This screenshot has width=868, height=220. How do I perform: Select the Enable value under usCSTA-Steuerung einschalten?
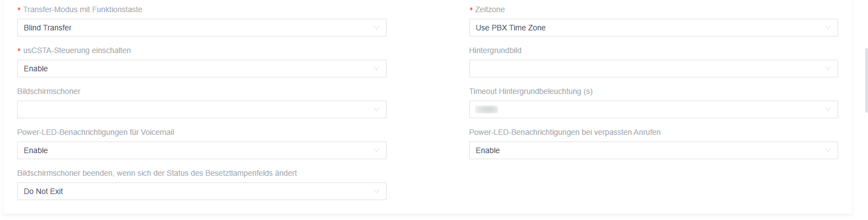tap(202, 69)
